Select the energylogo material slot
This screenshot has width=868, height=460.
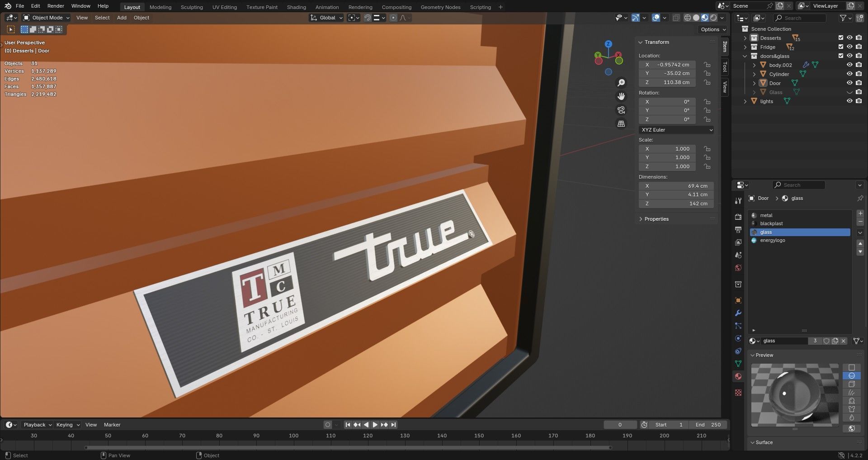799,240
